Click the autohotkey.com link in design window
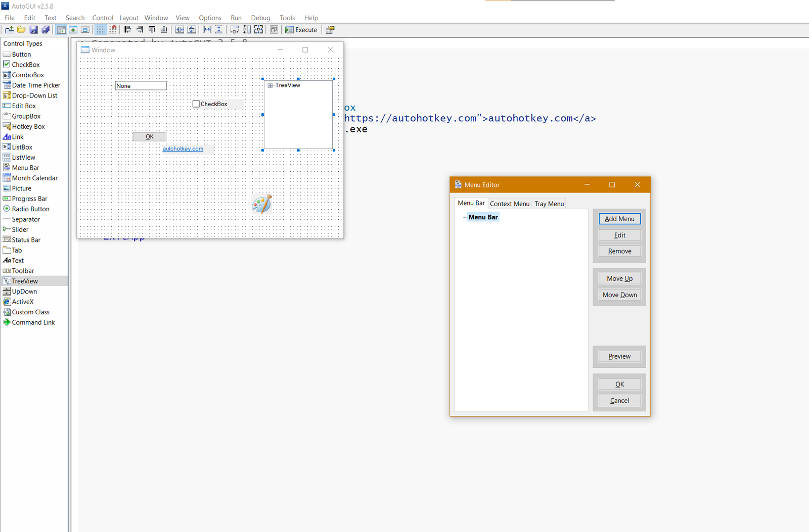809x532 pixels. tap(183, 149)
